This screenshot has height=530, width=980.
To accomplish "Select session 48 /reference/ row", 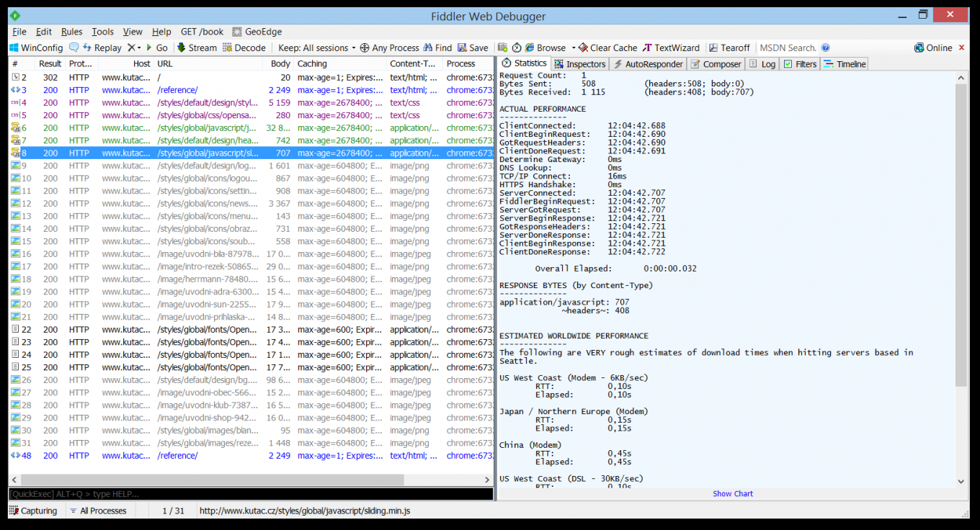I will pos(251,455).
